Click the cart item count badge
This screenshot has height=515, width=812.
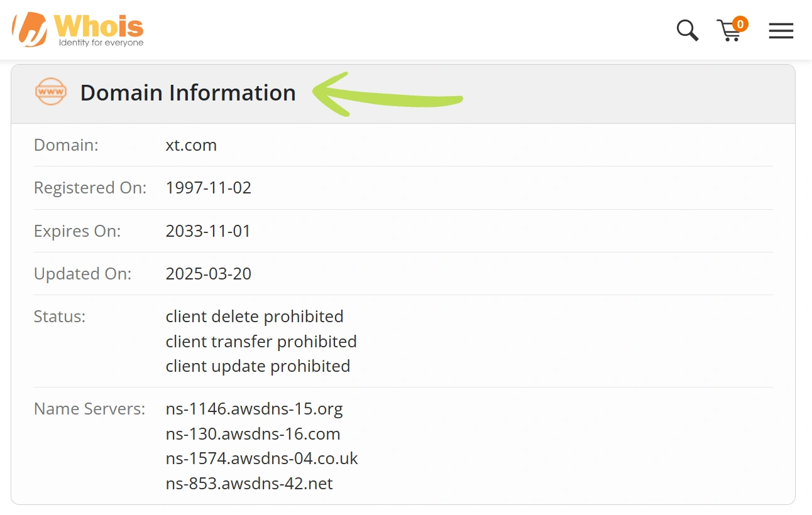pos(740,24)
